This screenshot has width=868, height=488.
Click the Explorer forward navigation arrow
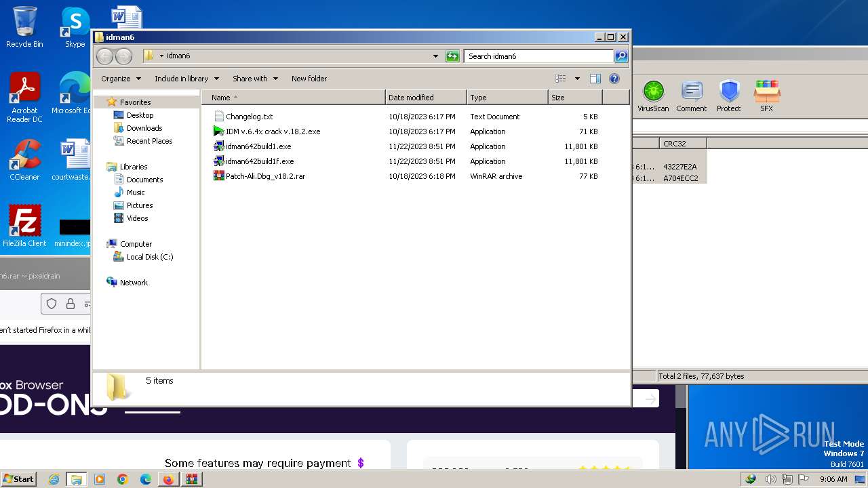[123, 56]
